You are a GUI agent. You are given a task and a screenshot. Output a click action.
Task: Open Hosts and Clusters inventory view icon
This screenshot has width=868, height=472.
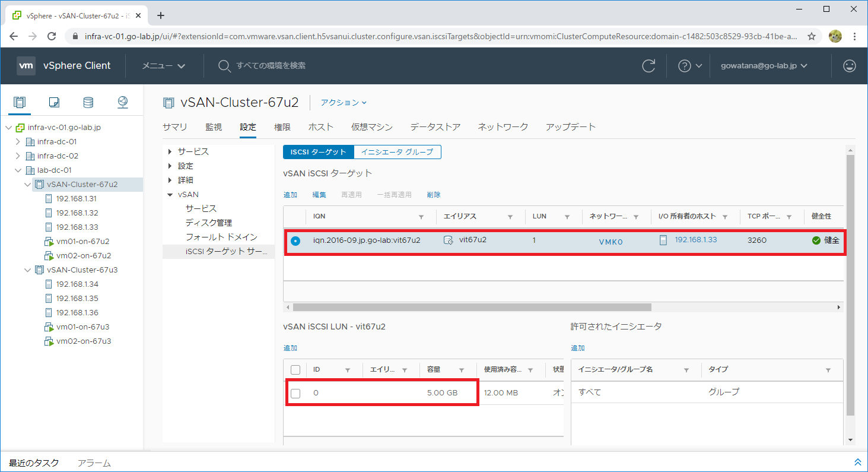[20, 103]
